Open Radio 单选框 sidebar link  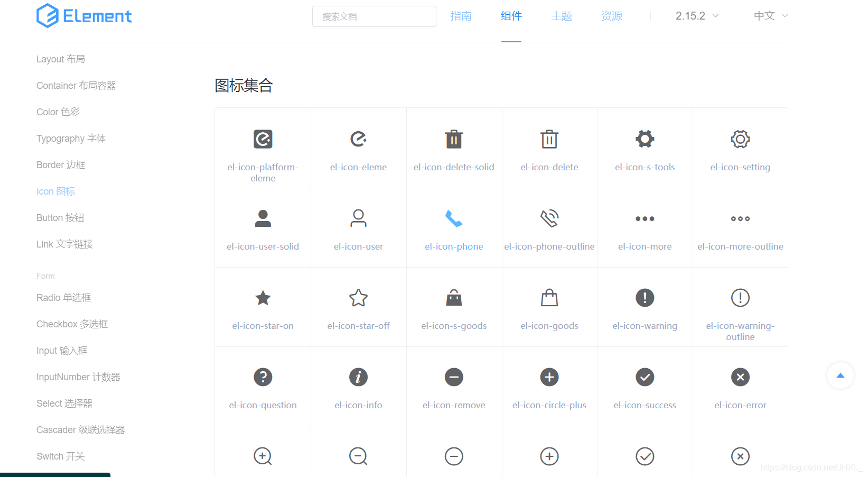pos(64,298)
